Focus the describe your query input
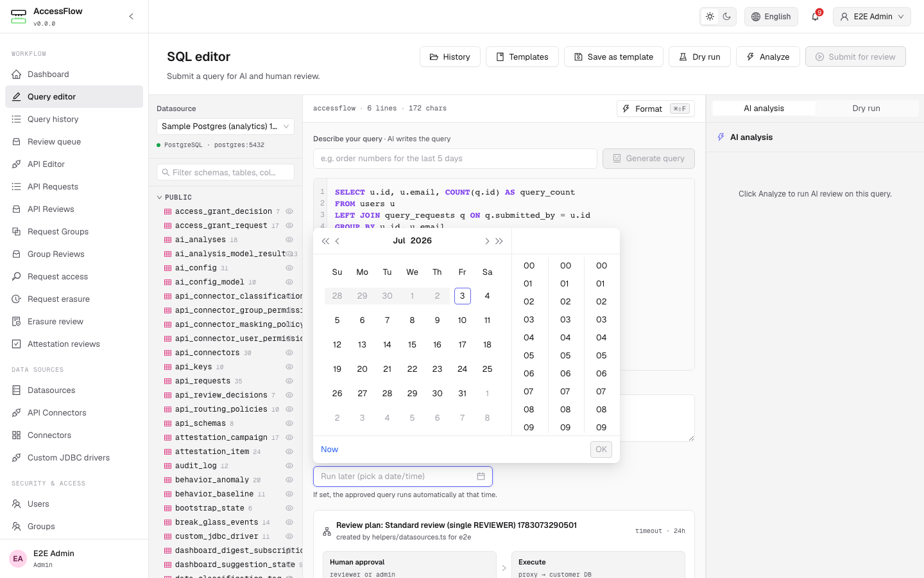The image size is (924, 578). click(455, 159)
